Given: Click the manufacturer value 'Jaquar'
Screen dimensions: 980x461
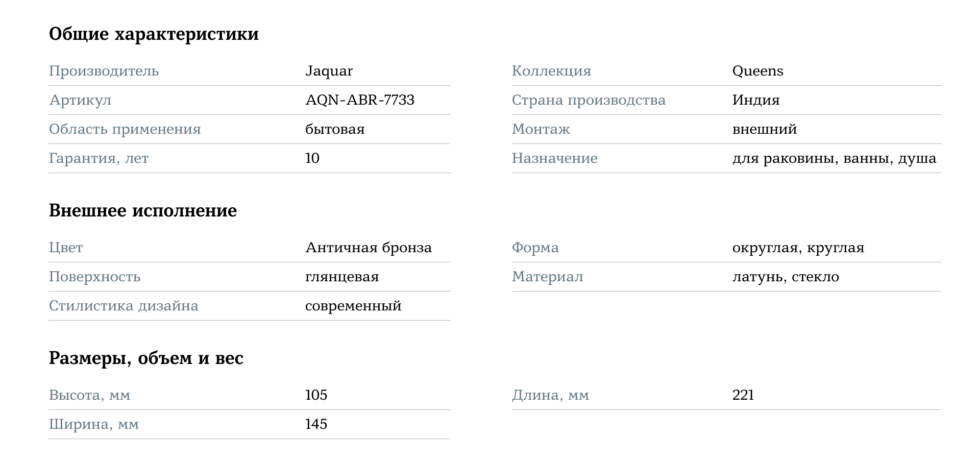Looking at the screenshot, I should [x=329, y=71].
